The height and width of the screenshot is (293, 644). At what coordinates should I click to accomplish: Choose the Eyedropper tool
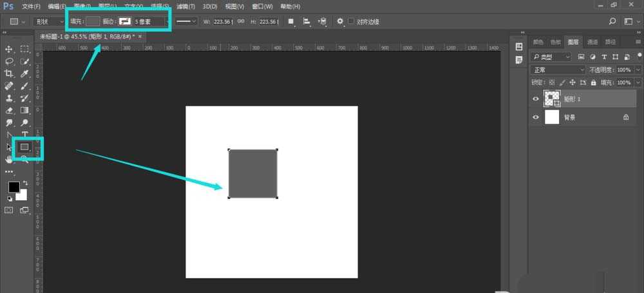point(24,74)
